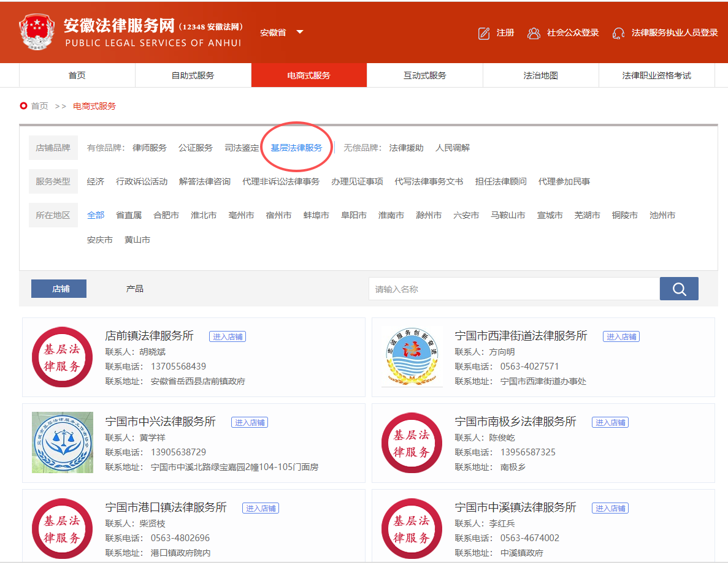The width and height of the screenshot is (728, 573).
Task: Expand the 安徽省 region dropdown
Action: point(299,32)
